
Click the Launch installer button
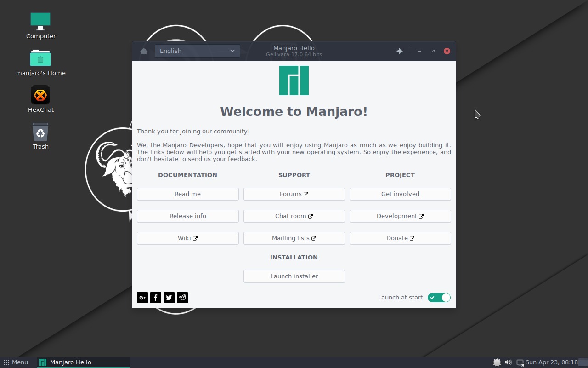[x=294, y=276]
